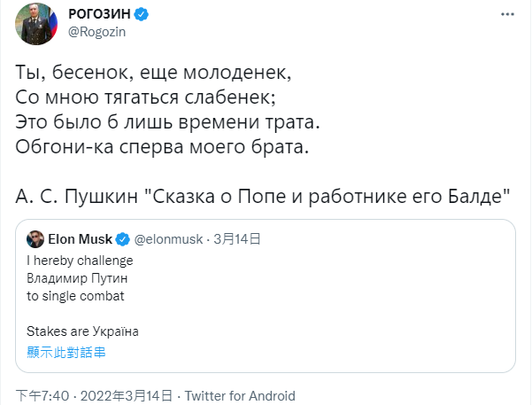The height and width of the screenshot is (405, 532).
Task: Click the "Stakes are Україна" line
Action: click(82, 332)
